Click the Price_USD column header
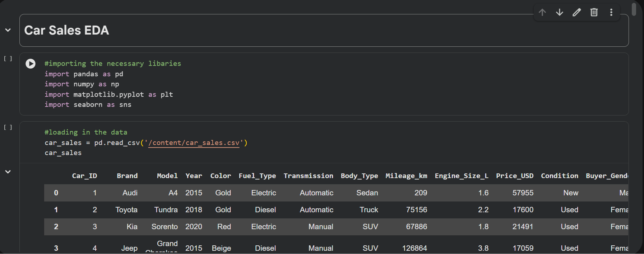644x254 pixels. tap(515, 176)
